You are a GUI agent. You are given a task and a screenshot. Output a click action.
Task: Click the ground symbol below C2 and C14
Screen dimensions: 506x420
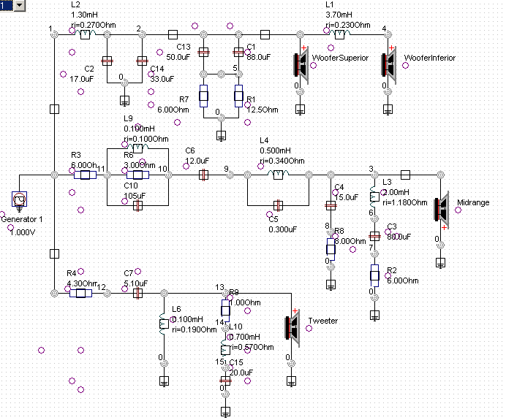point(124,101)
